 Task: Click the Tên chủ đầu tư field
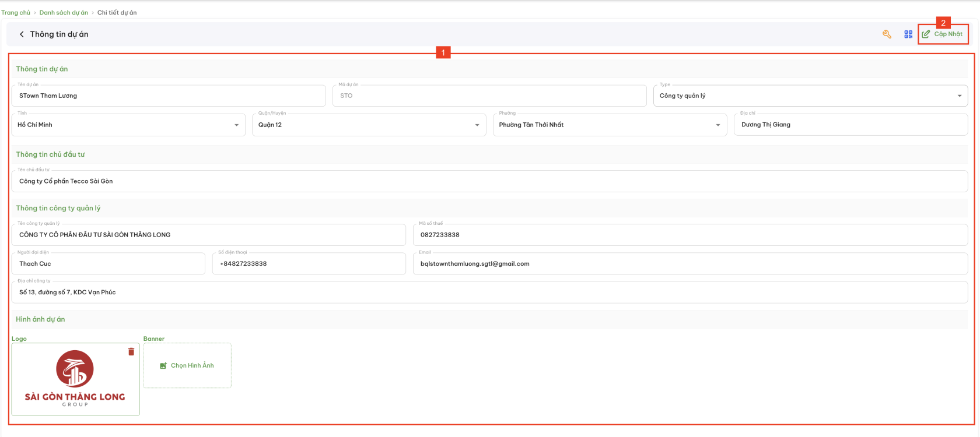point(489,181)
